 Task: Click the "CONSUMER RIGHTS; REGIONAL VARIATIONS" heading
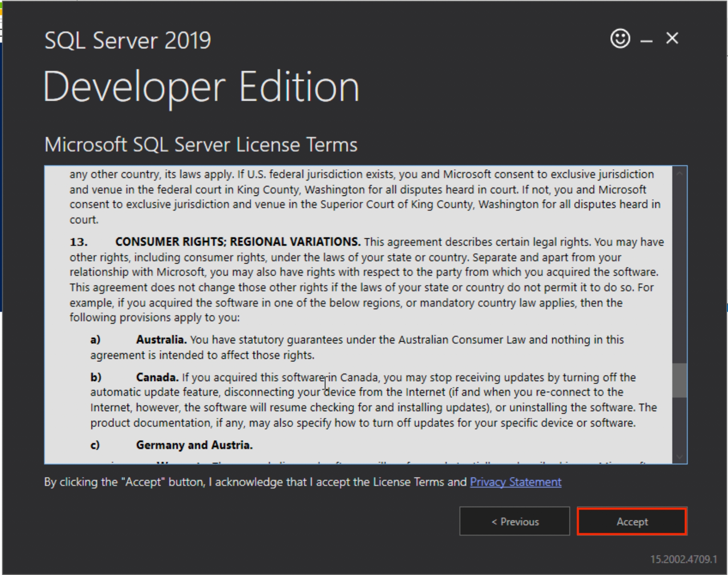coord(238,242)
